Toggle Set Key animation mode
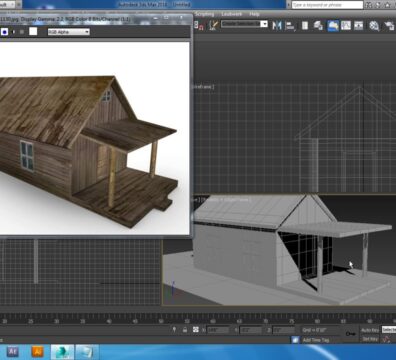396x360 pixels. 370,339
